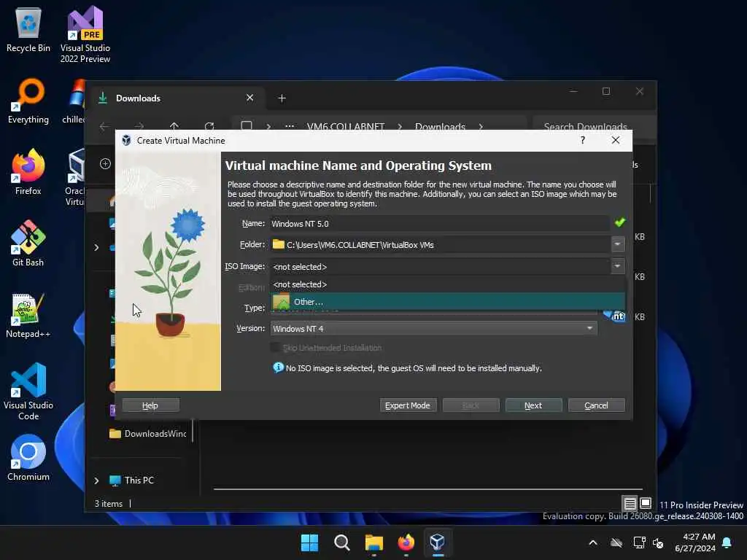Open the Folder dropdown arrow

(617, 244)
